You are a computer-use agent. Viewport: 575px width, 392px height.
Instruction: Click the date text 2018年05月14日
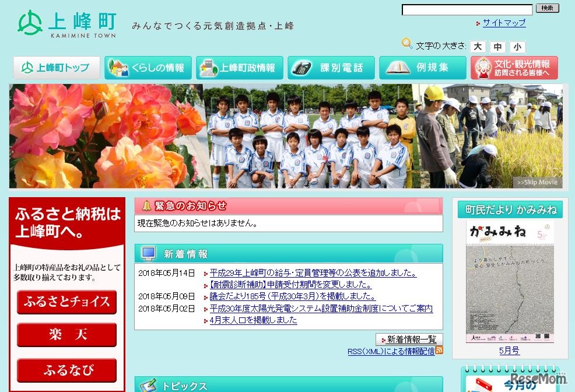(x=166, y=273)
